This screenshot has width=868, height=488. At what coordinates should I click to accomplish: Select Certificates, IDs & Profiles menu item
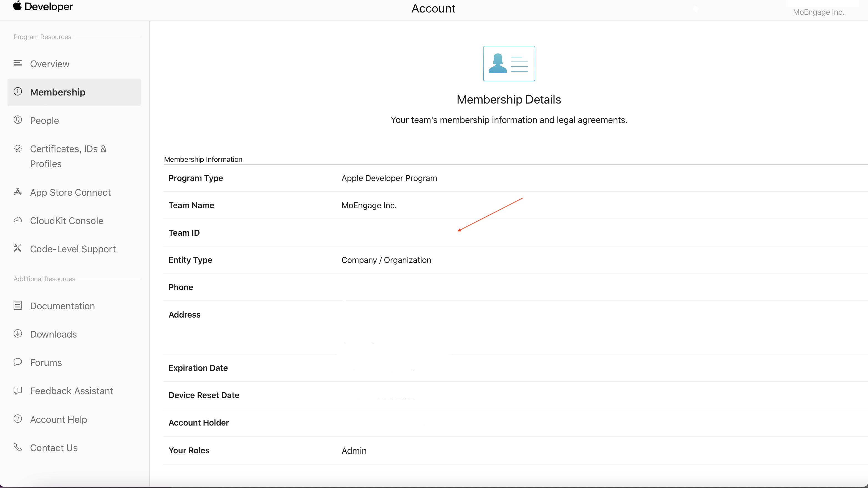68,156
